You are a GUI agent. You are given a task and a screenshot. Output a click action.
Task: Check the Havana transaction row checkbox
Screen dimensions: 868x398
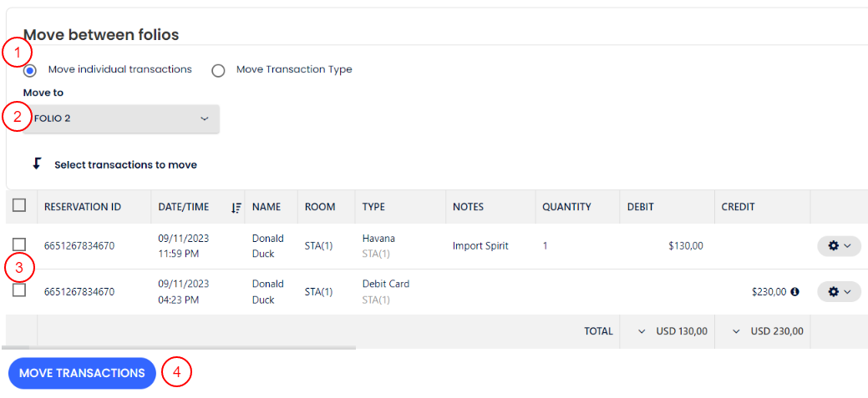(x=19, y=244)
